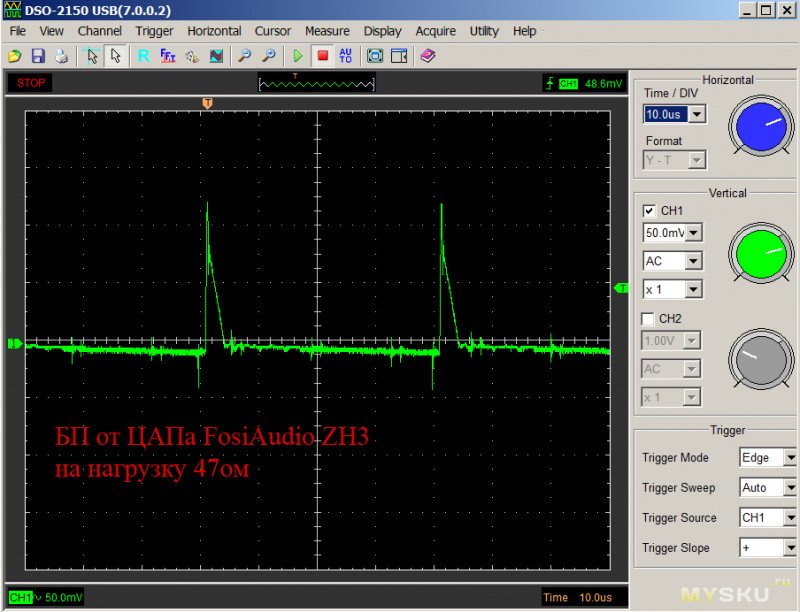Open the Acquire menu

pyautogui.click(x=436, y=31)
